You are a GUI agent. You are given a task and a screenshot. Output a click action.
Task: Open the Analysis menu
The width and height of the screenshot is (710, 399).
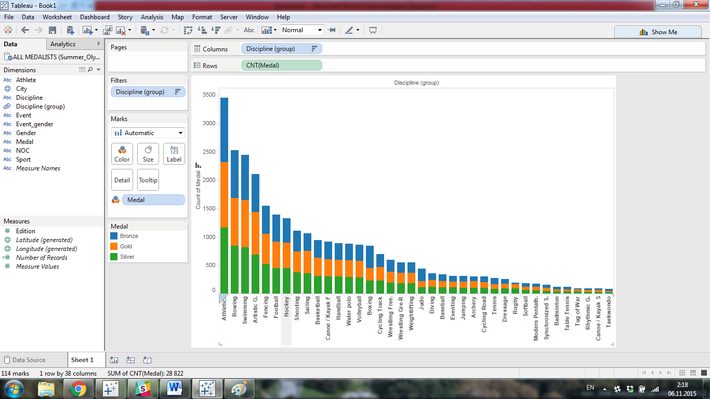point(152,17)
